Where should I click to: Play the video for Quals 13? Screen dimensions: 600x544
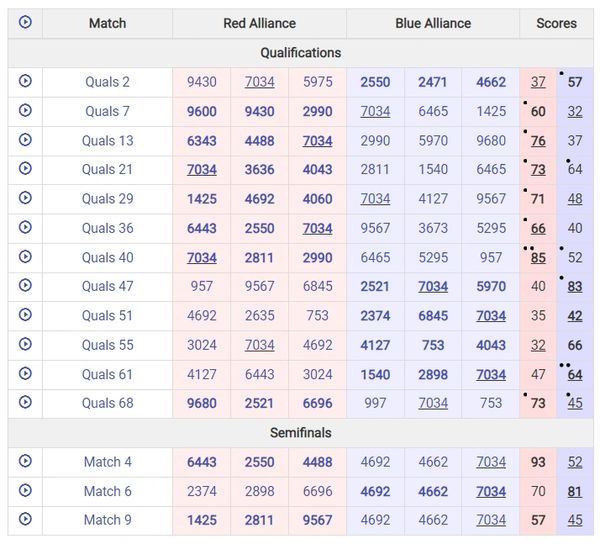pyautogui.click(x=25, y=140)
